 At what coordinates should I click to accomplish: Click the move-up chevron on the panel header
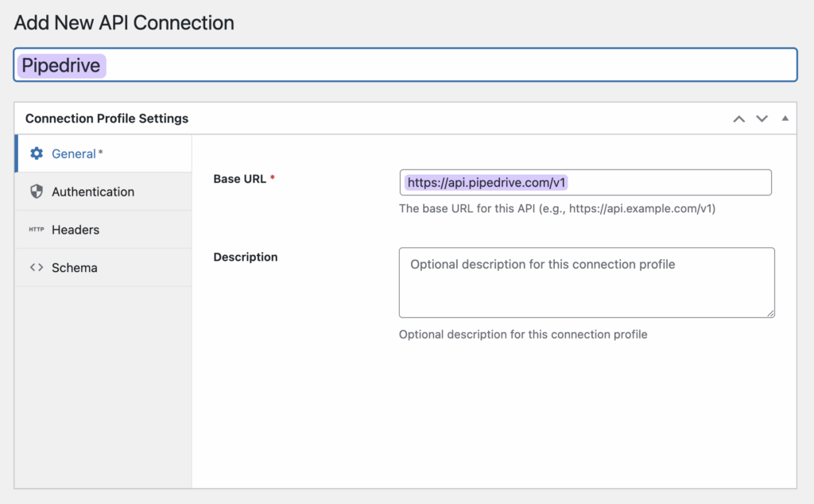(x=738, y=118)
